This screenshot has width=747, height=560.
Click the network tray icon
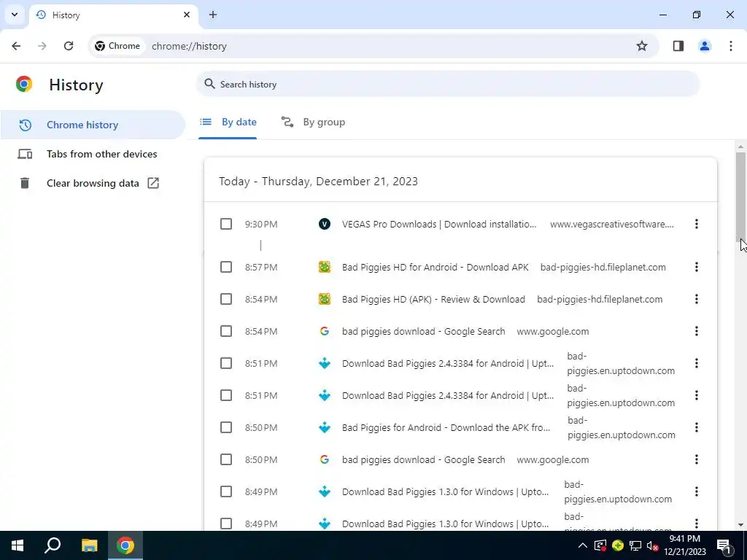click(x=635, y=545)
